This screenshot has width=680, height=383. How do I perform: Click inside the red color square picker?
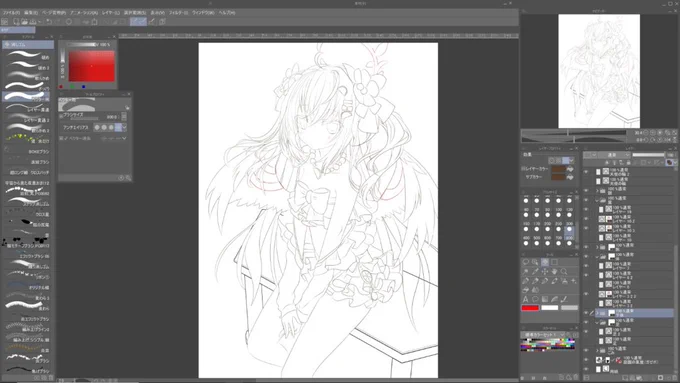[92, 66]
